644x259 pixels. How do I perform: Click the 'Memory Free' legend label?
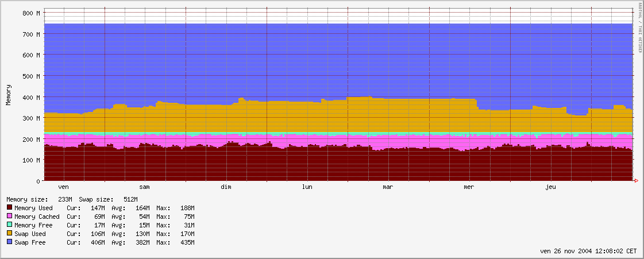click(x=33, y=225)
